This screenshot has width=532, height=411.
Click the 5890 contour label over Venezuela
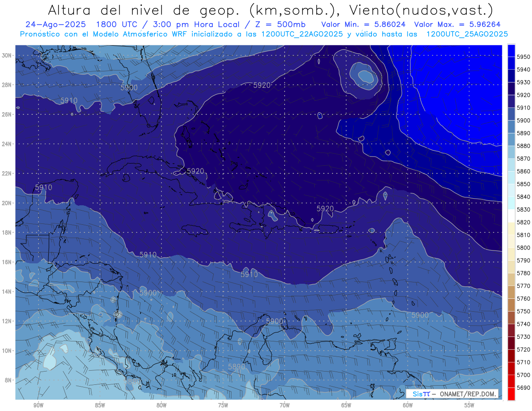236,367
